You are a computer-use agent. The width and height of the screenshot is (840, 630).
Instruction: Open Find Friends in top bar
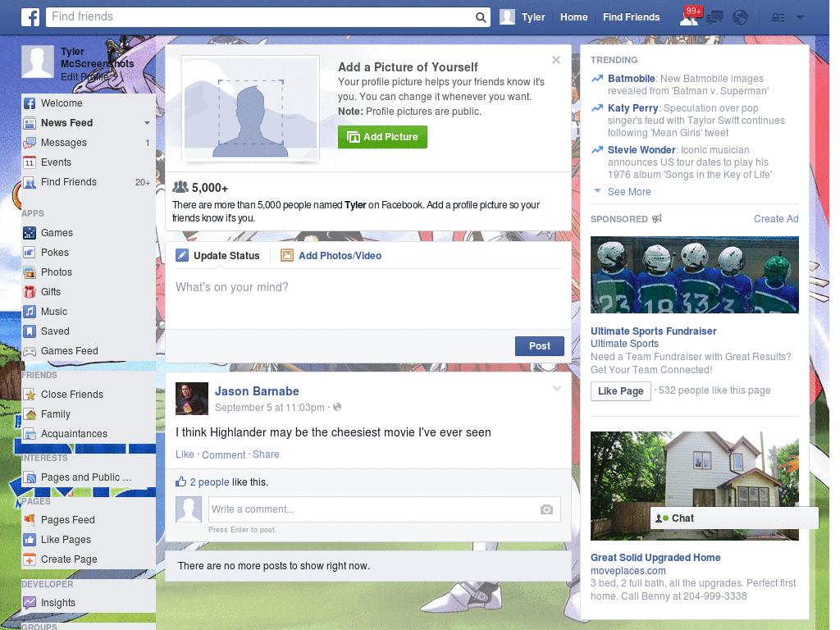pos(631,17)
